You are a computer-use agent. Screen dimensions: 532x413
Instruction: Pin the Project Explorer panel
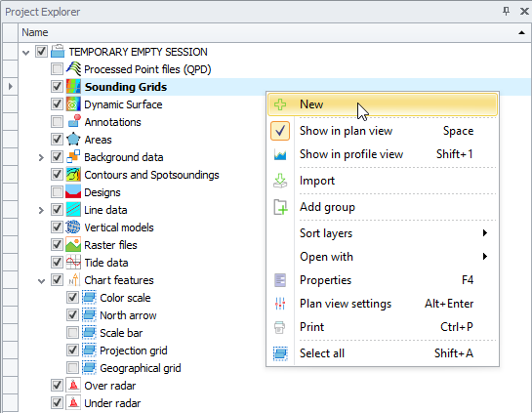pos(506,11)
